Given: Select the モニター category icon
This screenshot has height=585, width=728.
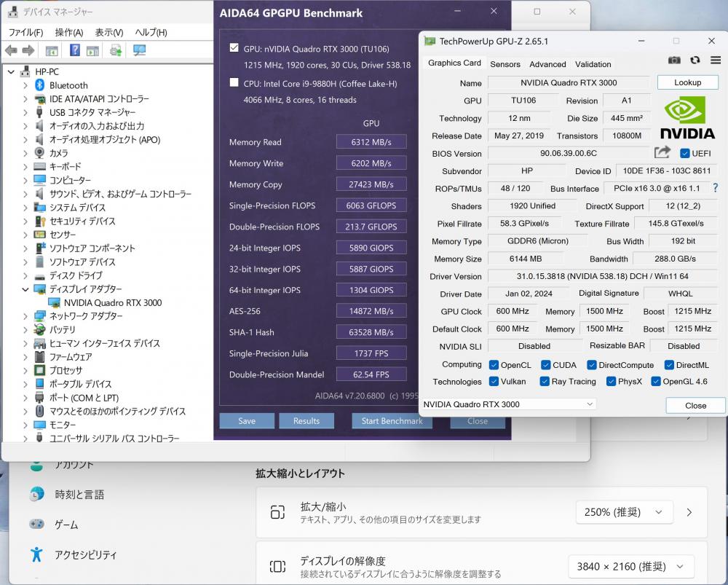Looking at the screenshot, I should [40, 425].
